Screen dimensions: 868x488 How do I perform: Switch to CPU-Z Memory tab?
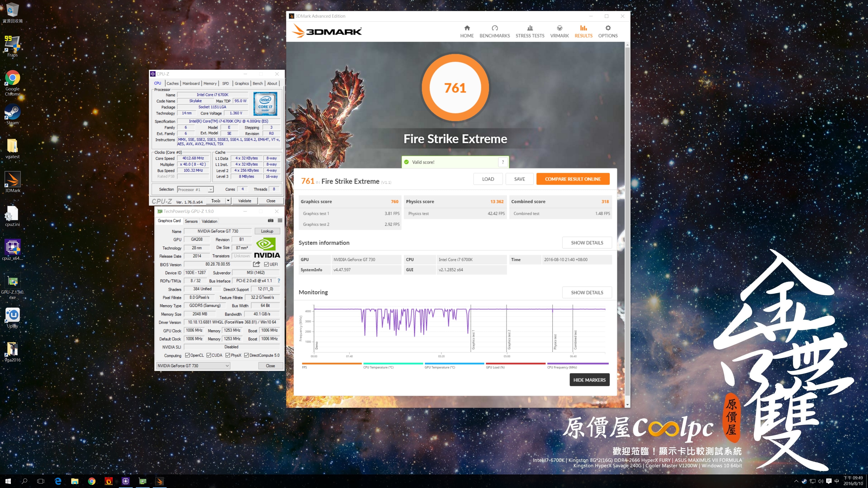210,83
